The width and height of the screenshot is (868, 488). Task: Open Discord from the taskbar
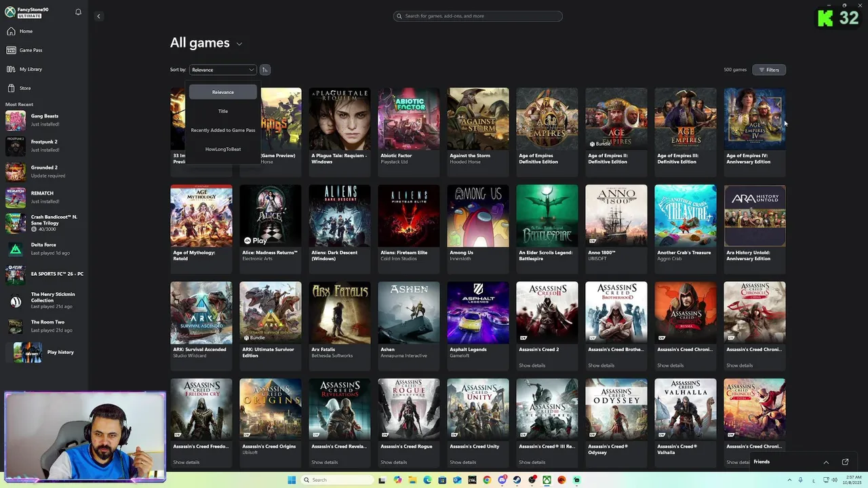[x=502, y=480]
